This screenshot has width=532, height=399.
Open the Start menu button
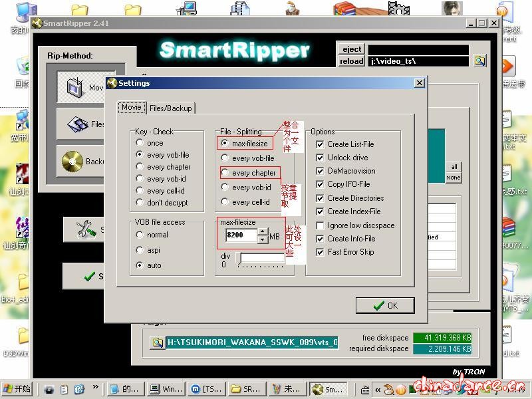point(17,389)
